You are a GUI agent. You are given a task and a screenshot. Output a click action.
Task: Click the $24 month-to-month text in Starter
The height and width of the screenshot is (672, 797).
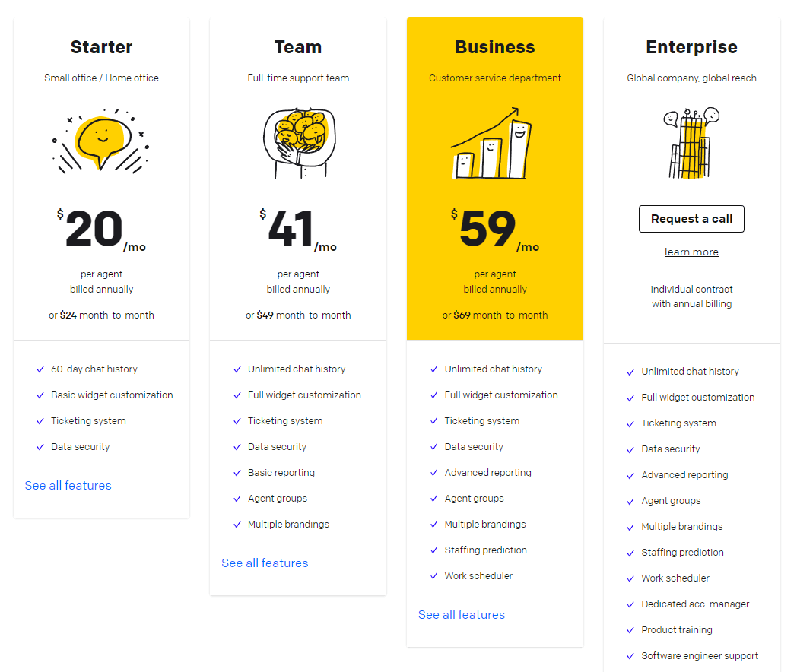coord(101,315)
